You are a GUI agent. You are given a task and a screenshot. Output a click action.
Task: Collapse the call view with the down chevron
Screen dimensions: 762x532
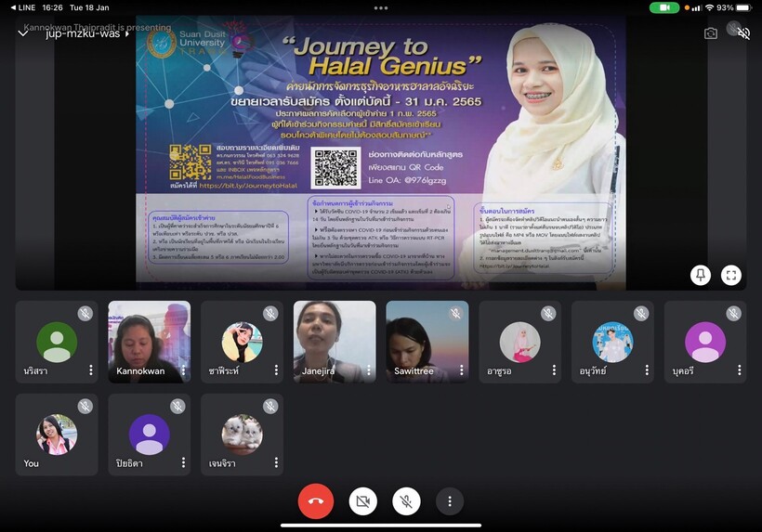pos(23,33)
